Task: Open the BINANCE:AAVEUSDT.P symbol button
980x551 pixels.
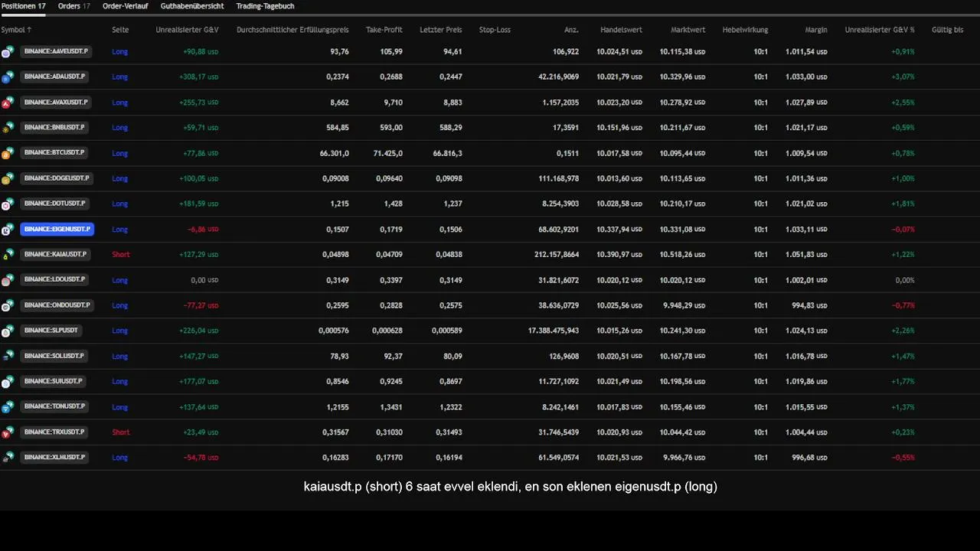Action: tap(56, 51)
